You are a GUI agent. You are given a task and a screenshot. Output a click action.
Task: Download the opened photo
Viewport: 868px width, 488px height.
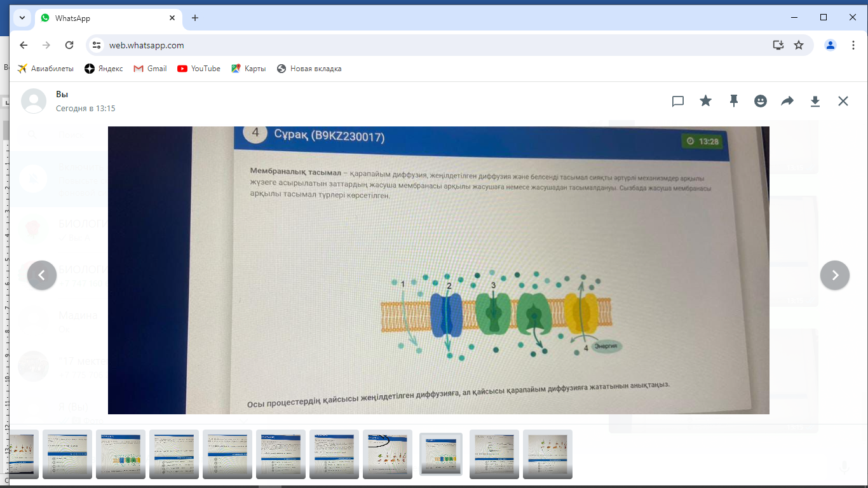click(x=815, y=101)
